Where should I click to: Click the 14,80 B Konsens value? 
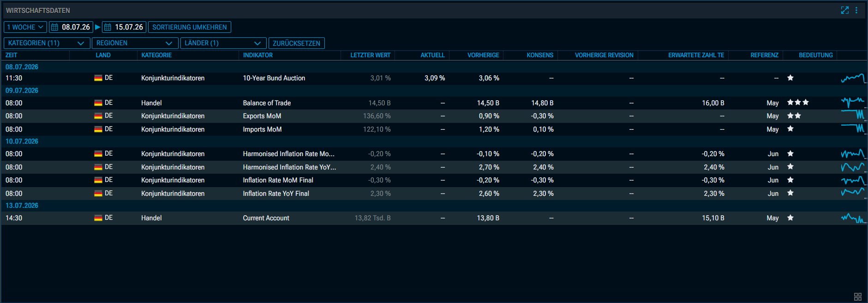542,103
